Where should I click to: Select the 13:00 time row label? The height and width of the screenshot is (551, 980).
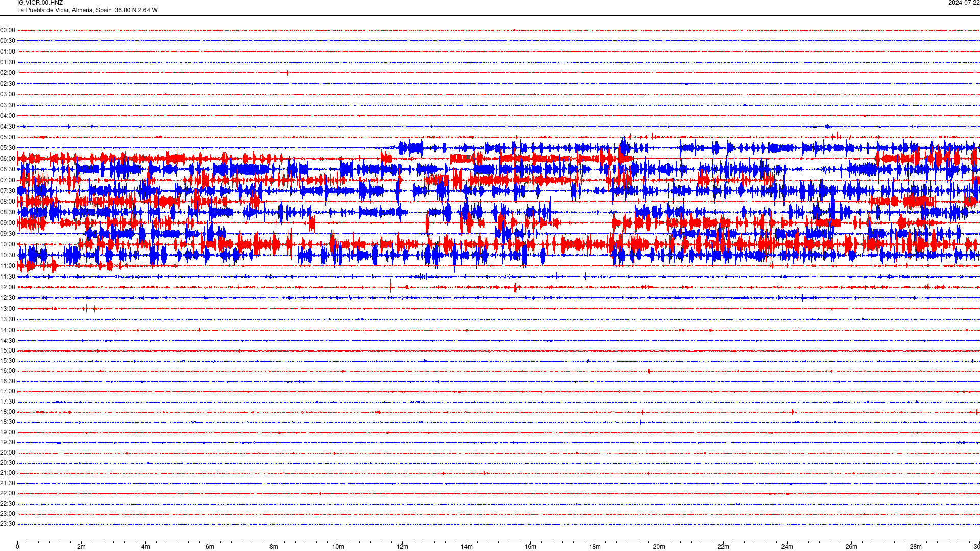point(8,309)
